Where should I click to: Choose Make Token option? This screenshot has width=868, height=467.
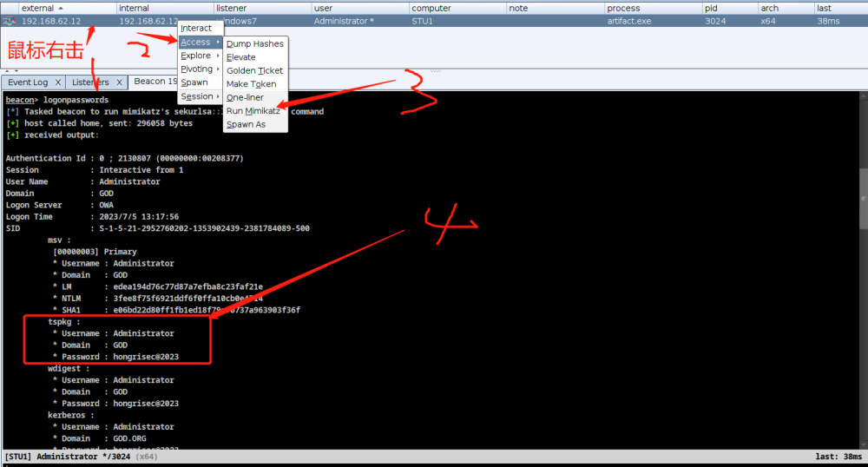(x=252, y=84)
